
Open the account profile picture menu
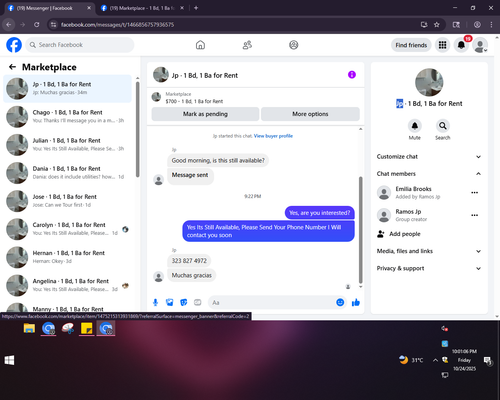[480, 45]
